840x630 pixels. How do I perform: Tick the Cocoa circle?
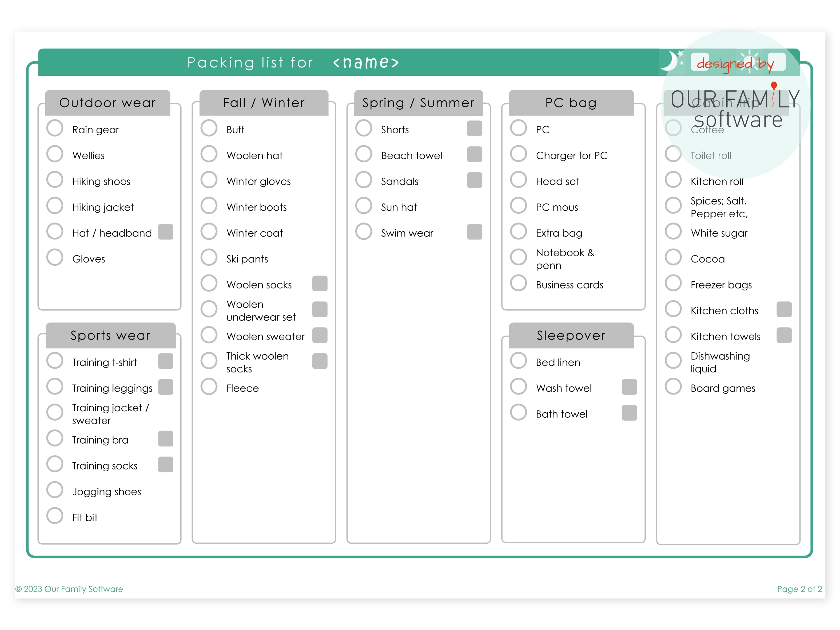click(673, 258)
